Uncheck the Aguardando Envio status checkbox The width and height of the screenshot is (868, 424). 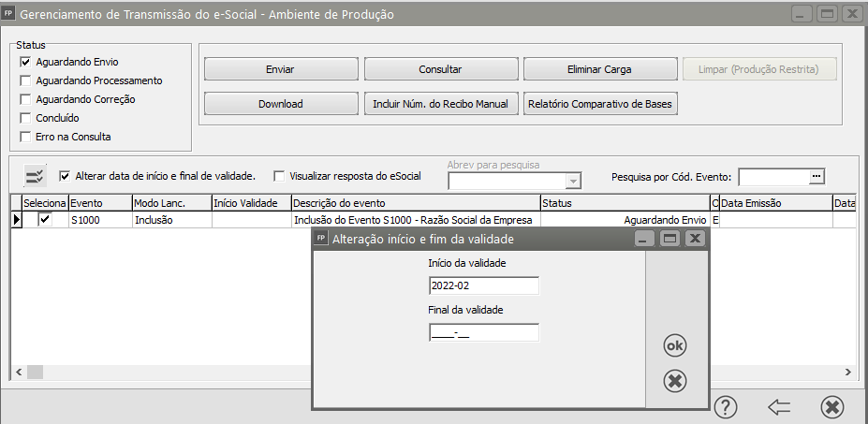[25, 62]
